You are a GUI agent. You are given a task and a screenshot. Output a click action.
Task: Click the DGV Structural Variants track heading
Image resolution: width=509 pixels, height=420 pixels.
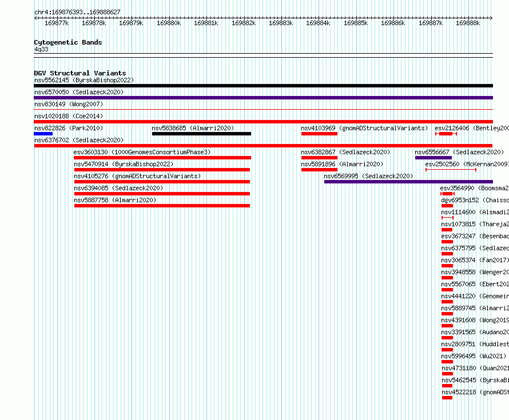(80, 73)
